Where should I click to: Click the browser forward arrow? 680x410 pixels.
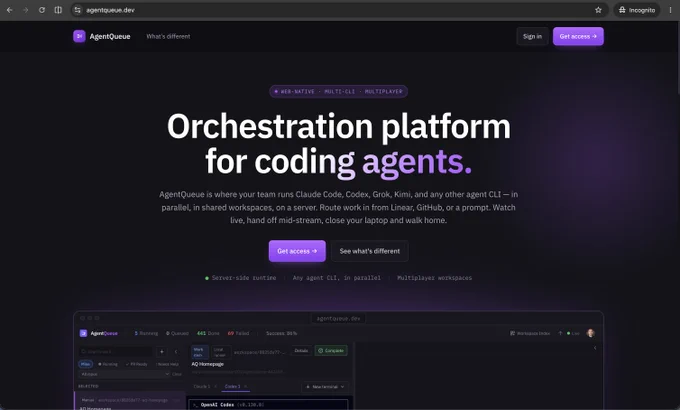click(26, 10)
